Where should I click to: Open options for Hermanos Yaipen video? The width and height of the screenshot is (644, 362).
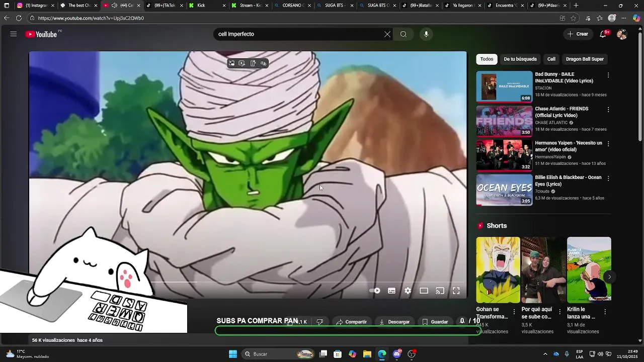(608, 144)
